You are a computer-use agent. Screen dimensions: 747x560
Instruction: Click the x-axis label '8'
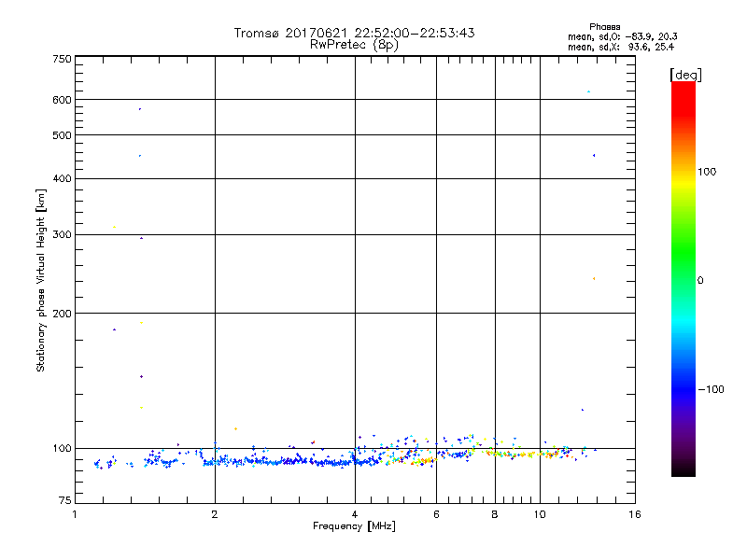[495, 514]
